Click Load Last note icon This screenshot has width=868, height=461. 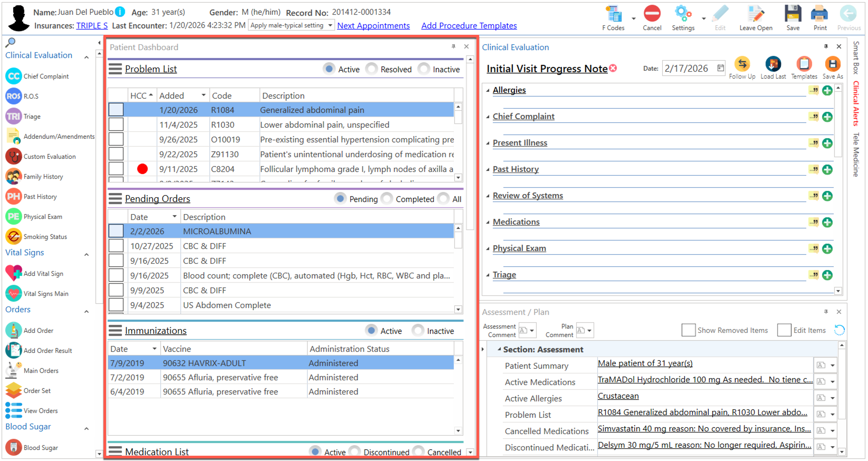point(773,64)
